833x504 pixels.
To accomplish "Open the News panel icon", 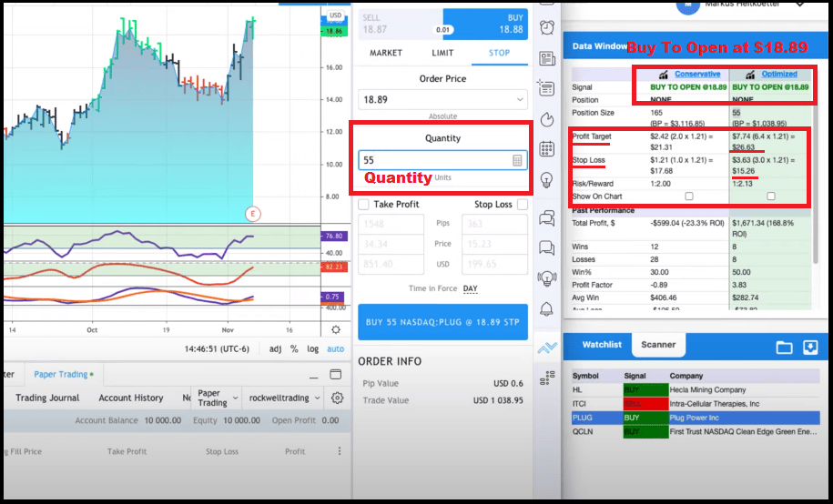I will point(547,58).
